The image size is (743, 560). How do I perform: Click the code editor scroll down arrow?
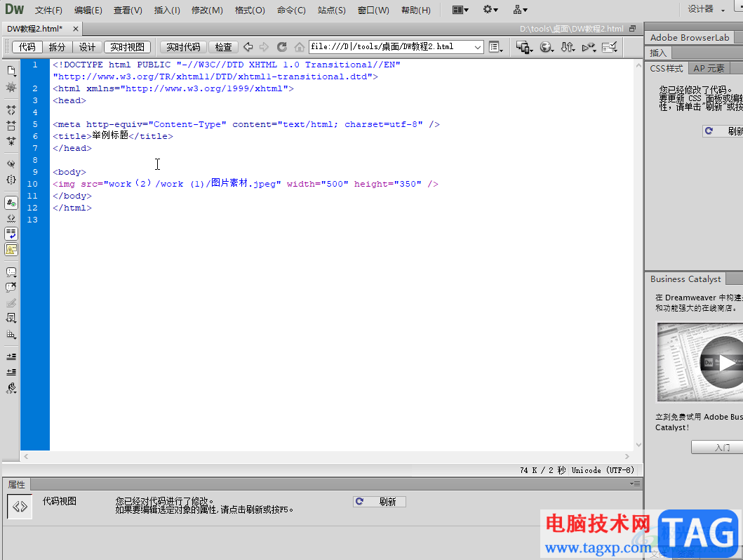coord(638,444)
